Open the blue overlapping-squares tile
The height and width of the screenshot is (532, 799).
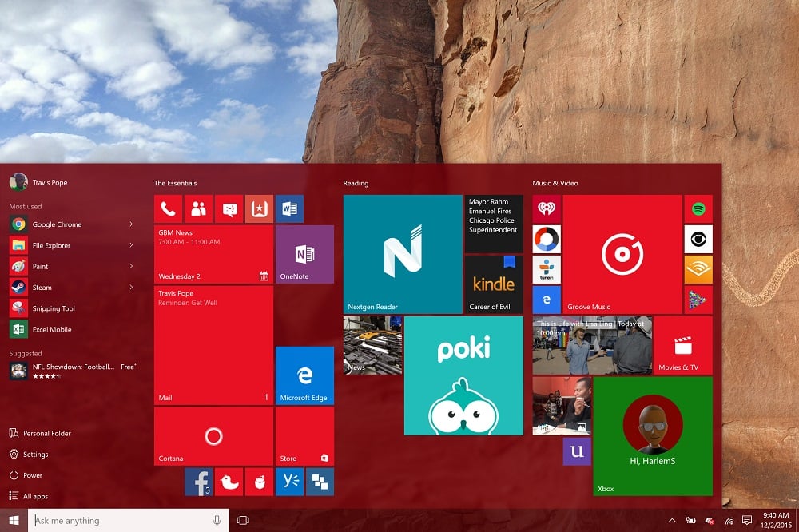point(320,482)
